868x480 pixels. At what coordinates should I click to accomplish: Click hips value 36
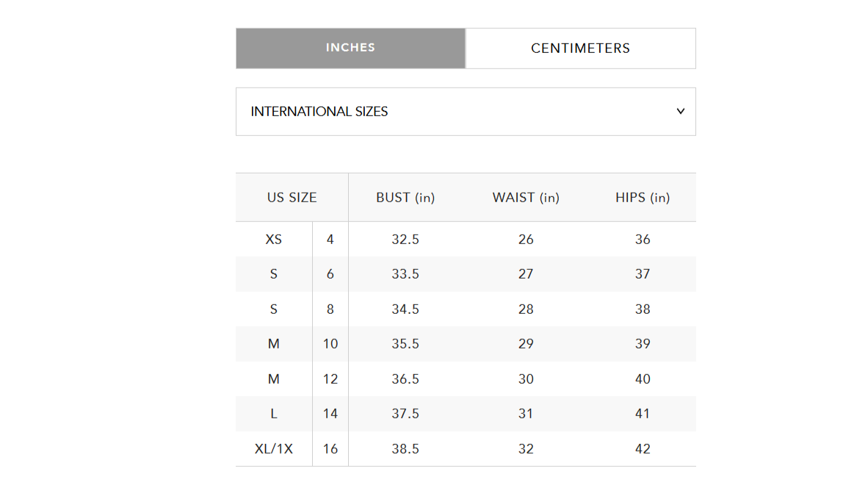pyautogui.click(x=643, y=240)
